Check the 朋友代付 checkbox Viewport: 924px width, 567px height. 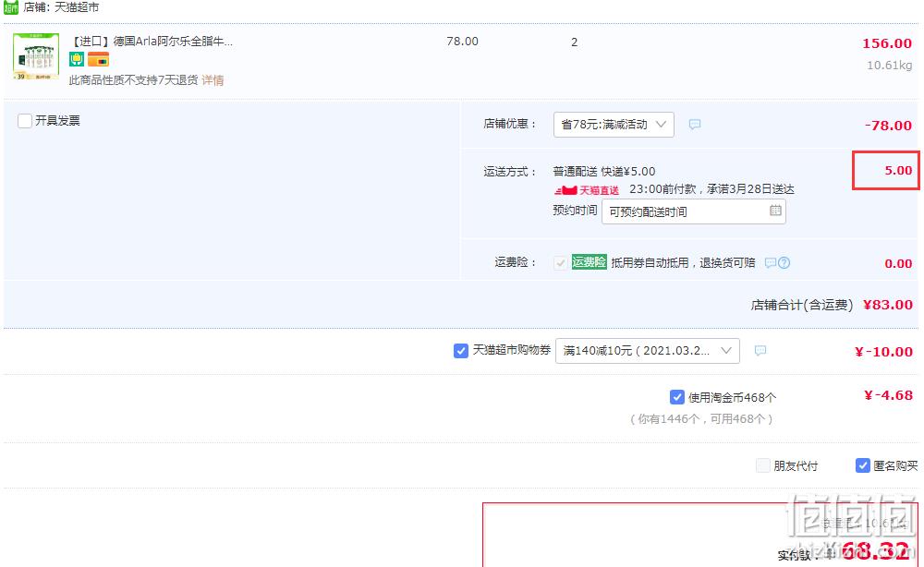pos(763,465)
